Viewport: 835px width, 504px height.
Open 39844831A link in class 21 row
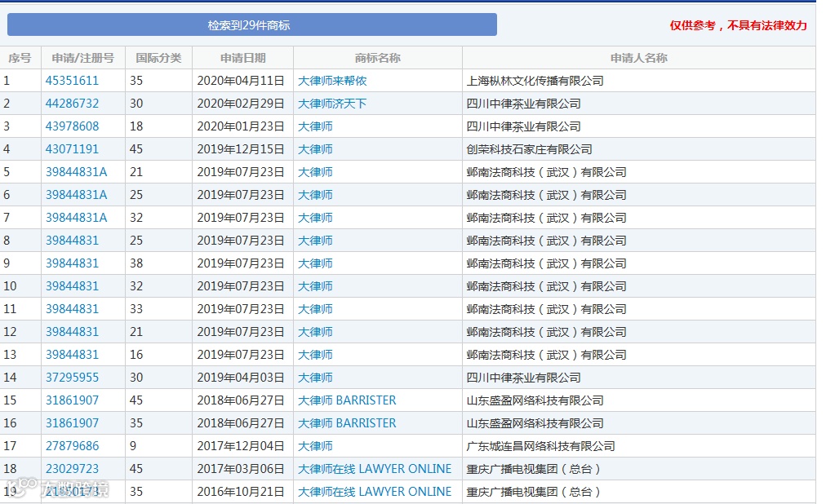76,172
